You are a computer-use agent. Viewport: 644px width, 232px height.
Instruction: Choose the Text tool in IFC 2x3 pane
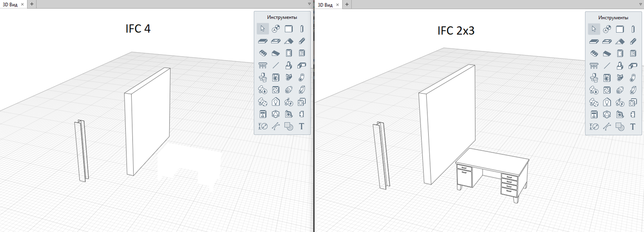tap(633, 127)
